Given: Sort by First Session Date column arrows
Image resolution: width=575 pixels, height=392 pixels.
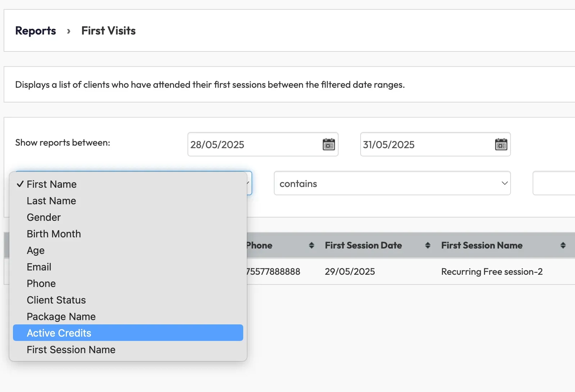Looking at the screenshot, I should coord(427,245).
